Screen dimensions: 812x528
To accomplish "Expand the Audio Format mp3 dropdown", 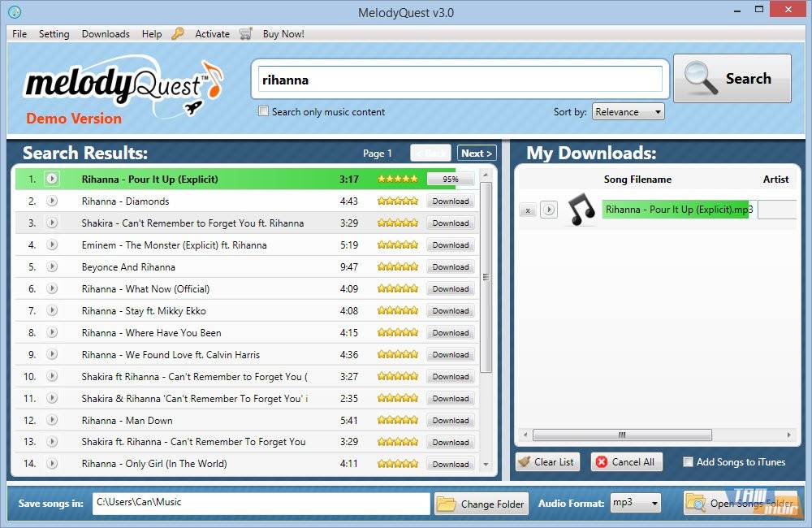I will point(634,503).
